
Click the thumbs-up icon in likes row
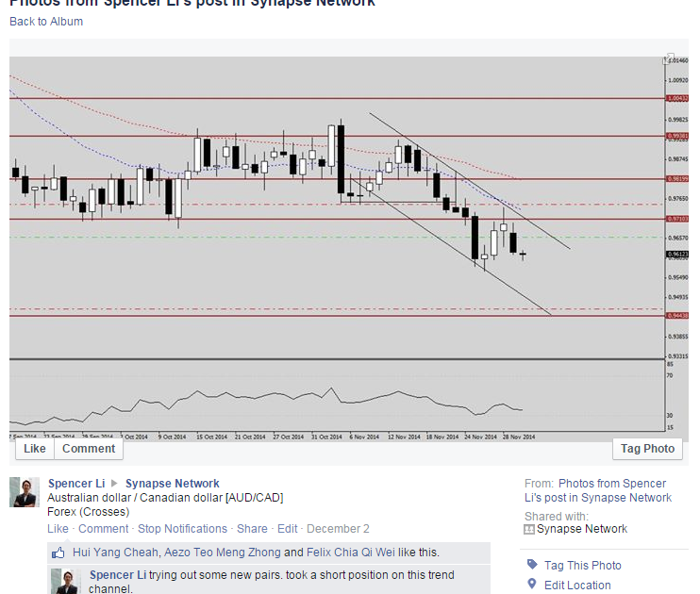[x=58, y=553]
